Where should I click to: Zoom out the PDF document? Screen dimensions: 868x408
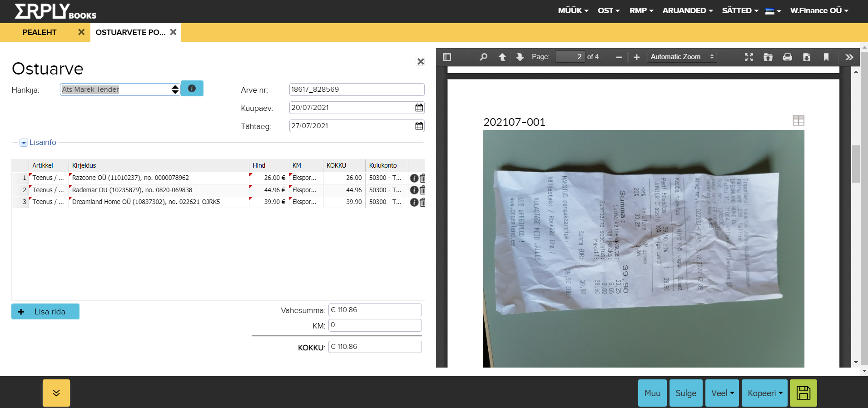point(619,57)
